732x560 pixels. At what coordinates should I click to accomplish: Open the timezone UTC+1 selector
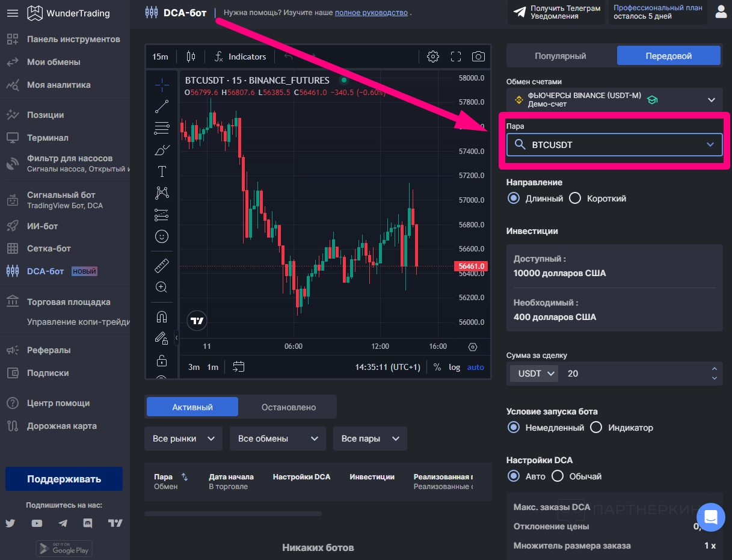pyautogui.click(x=387, y=367)
